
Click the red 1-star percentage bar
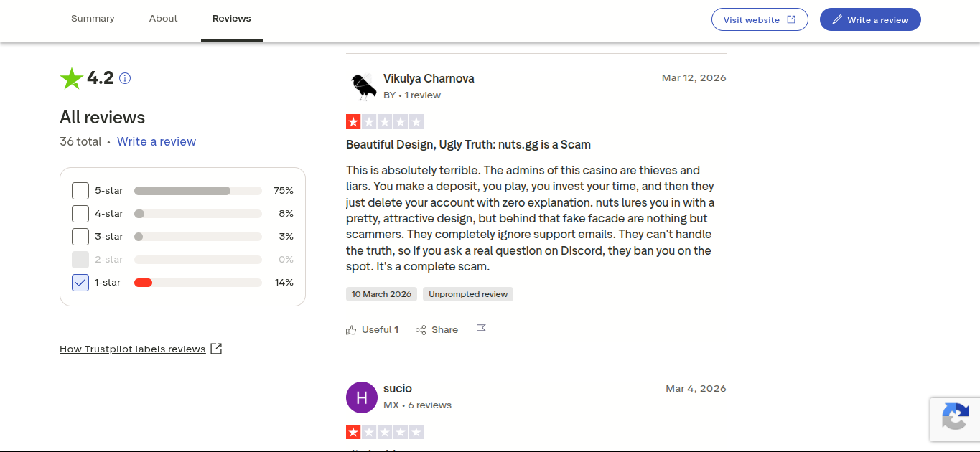click(x=144, y=283)
